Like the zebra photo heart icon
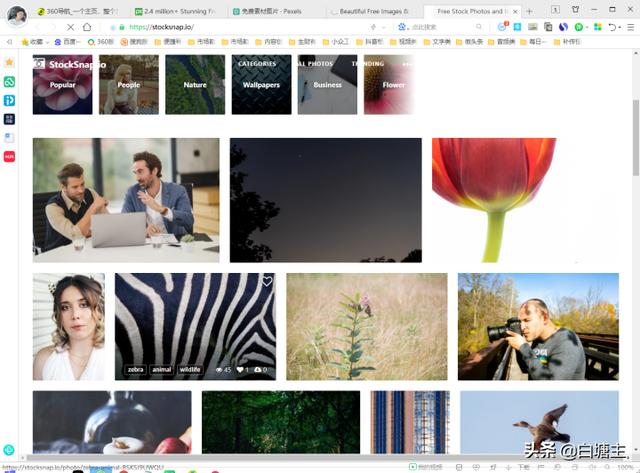The width and height of the screenshot is (640, 473). tap(267, 281)
